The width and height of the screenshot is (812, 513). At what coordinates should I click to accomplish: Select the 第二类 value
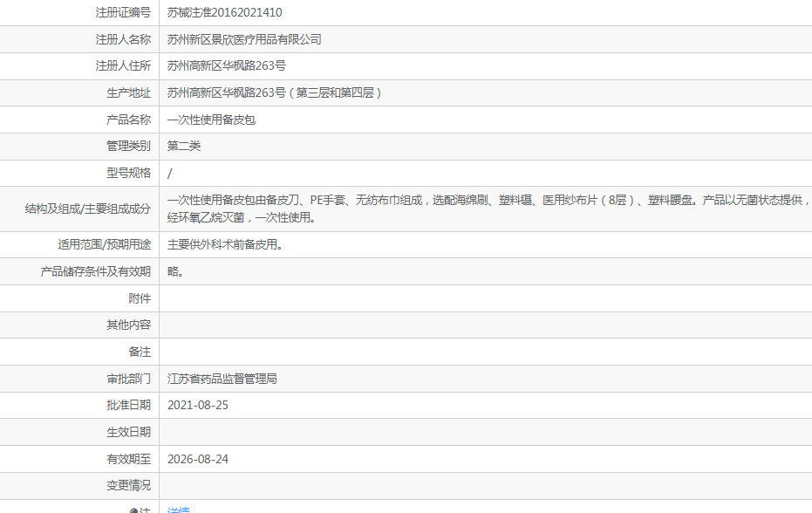coord(184,146)
